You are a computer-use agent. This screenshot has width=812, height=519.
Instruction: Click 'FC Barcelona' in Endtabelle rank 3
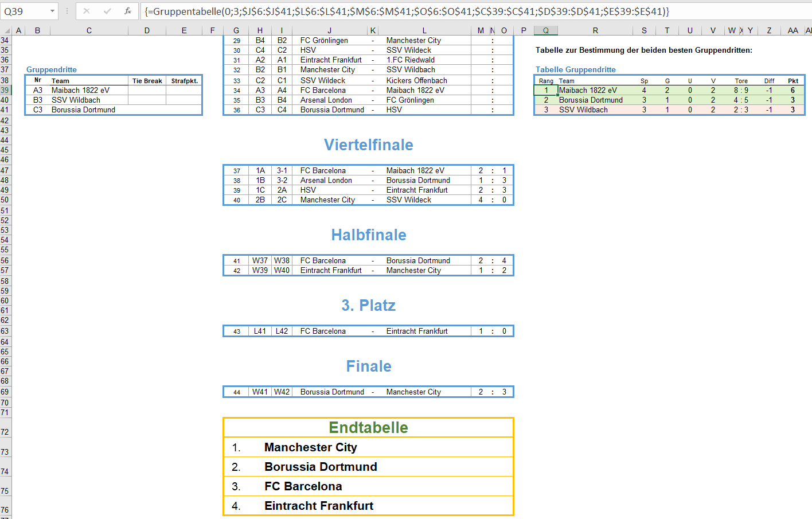[x=303, y=486]
